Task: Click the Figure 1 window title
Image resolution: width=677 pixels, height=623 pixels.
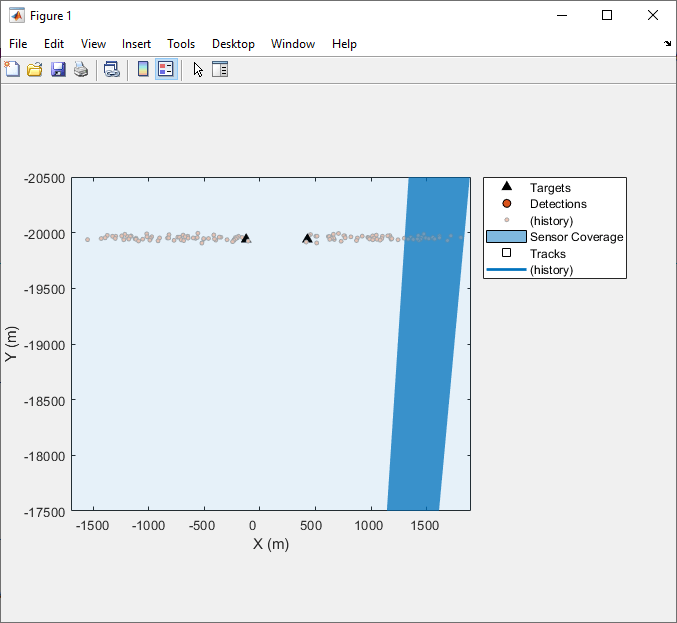Action: click(x=51, y=16)
